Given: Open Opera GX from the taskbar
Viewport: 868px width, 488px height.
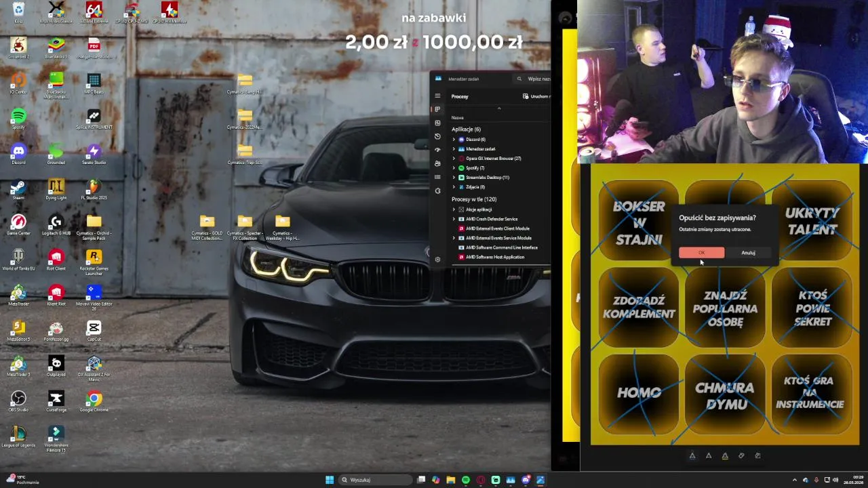Looking at the screenshot, I should click(x=481, y=480).
